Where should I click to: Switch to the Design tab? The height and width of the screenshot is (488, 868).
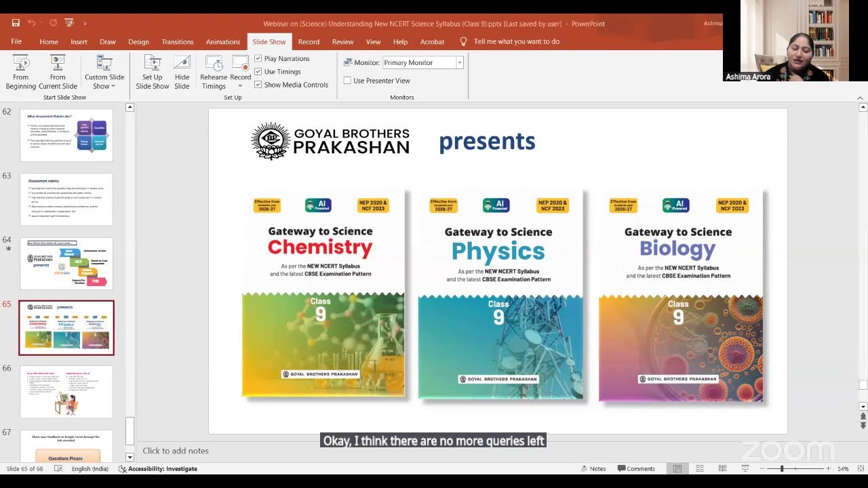138,41
